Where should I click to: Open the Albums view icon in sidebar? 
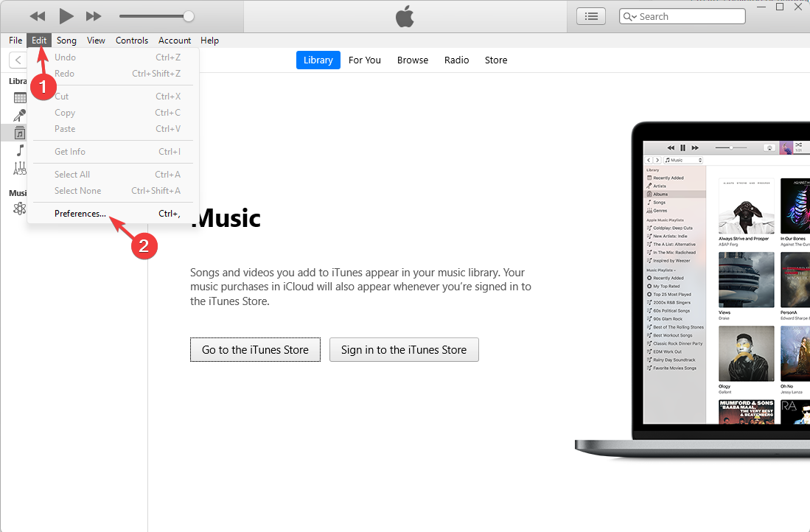19,133
